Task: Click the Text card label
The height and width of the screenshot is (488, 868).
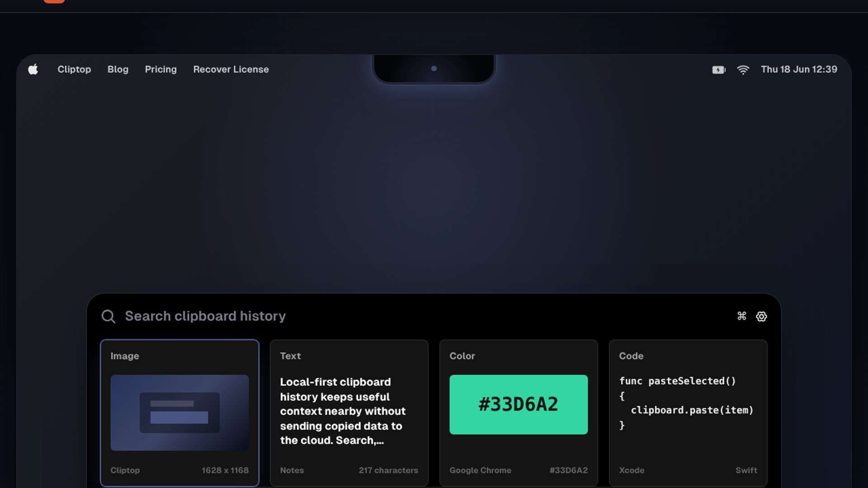Action: pyautogui.click(x=290, y=356)
